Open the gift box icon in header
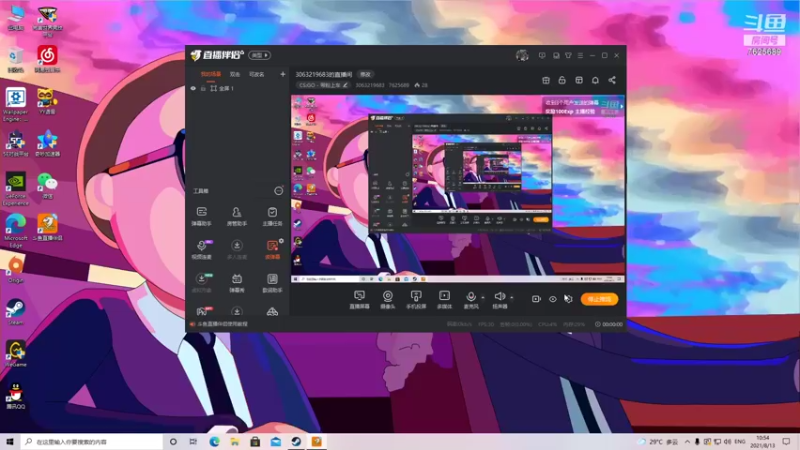800x450 pixels. tap(546, 80)
